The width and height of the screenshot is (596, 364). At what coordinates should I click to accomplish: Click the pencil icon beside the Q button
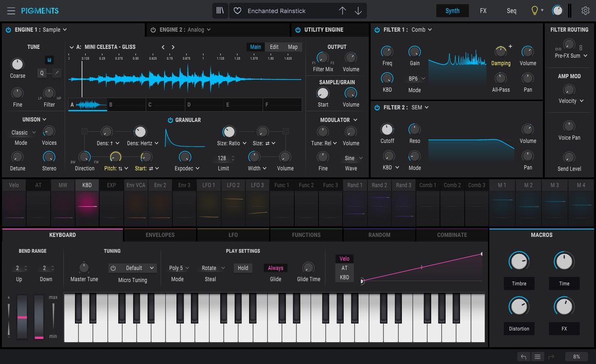(56, 73)
